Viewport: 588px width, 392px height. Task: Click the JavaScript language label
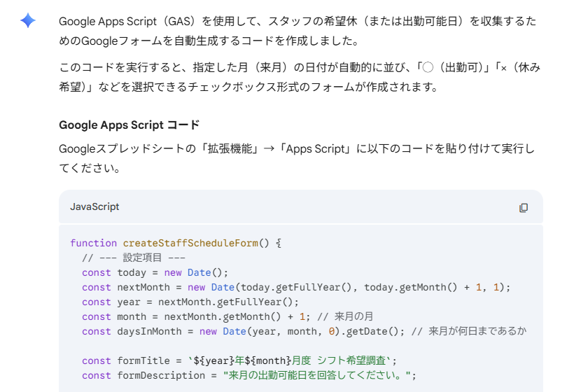pos(94,207)
